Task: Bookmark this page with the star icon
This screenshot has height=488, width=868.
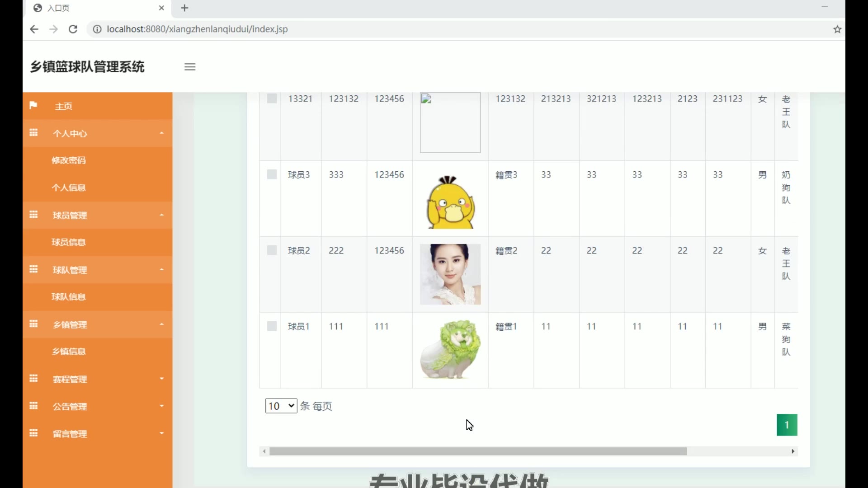Action: pos(837,29)
